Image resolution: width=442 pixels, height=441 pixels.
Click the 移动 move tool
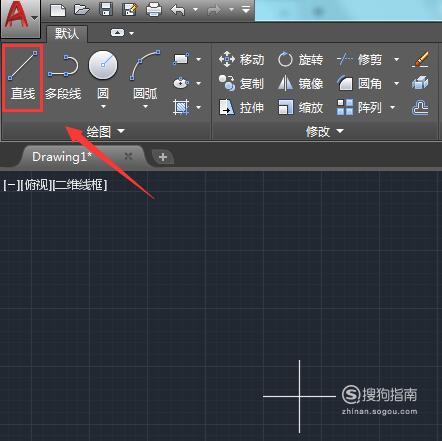242,60
